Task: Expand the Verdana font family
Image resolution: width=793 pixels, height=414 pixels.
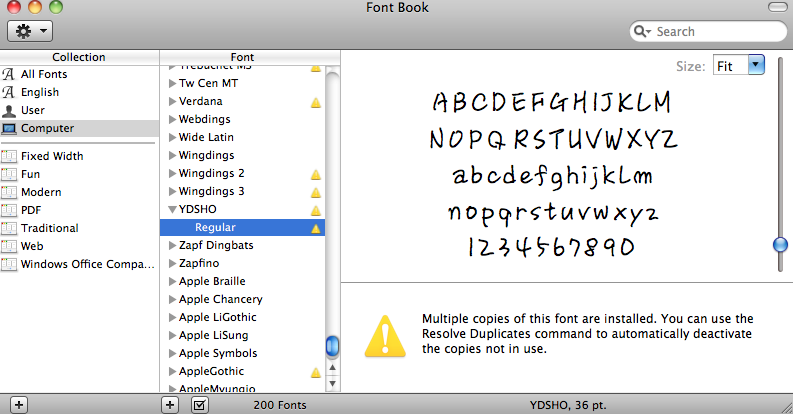Action: (172, 102)
